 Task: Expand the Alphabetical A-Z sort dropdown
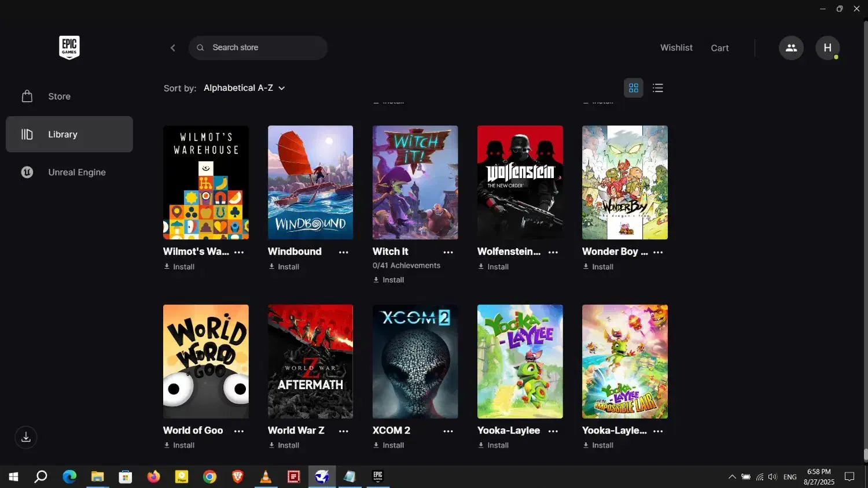(244, 88)
